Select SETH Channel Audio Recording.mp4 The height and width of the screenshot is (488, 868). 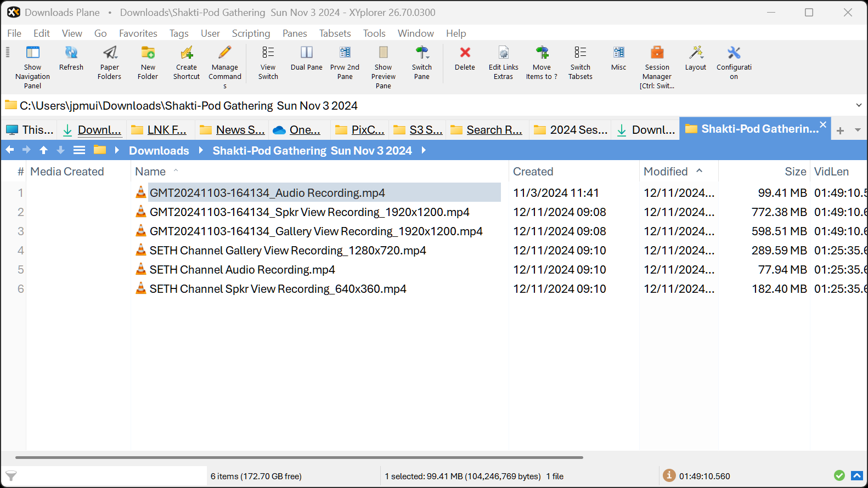pyautogui.click(x=242, y=270)
